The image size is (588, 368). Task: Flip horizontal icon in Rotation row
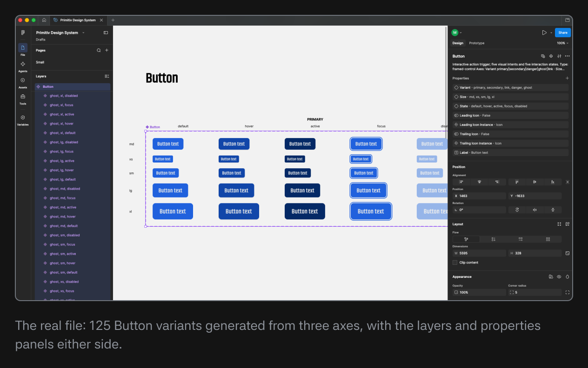(x=535, y=210)
